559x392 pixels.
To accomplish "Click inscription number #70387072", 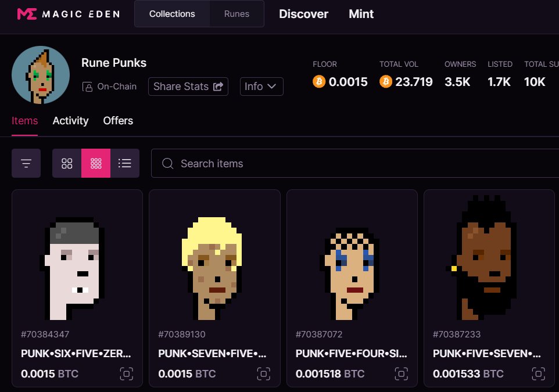I will (x=319, y=335).
